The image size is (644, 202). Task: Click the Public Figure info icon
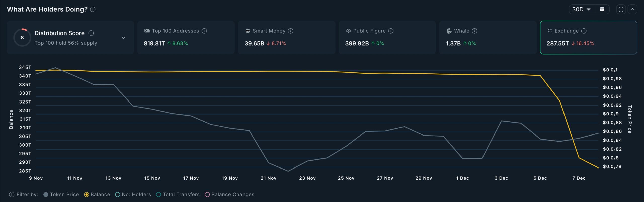[391, 31]
